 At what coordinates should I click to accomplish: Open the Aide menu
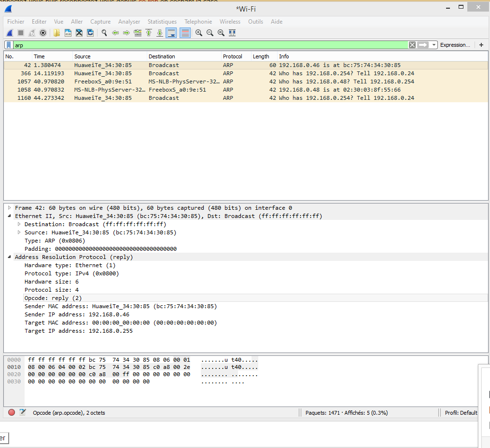pos(277,22)
